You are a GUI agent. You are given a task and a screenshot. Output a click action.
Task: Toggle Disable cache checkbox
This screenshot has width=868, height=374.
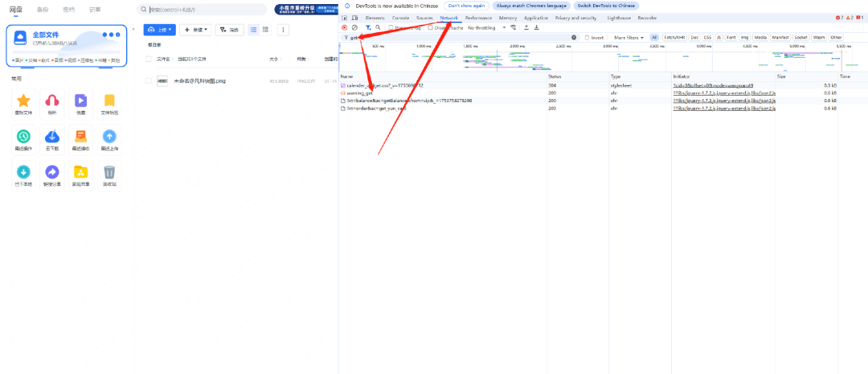point(430,27)
